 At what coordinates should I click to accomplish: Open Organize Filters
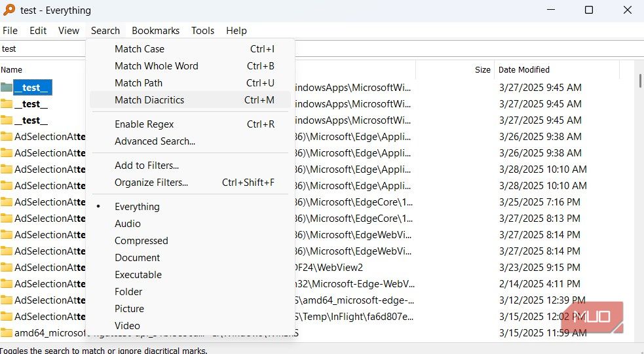pyautogui.click(x=190, y=183)
